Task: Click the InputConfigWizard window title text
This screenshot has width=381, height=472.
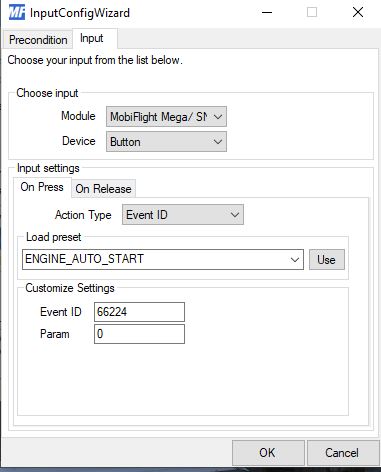Action: [x=80, y=13]
